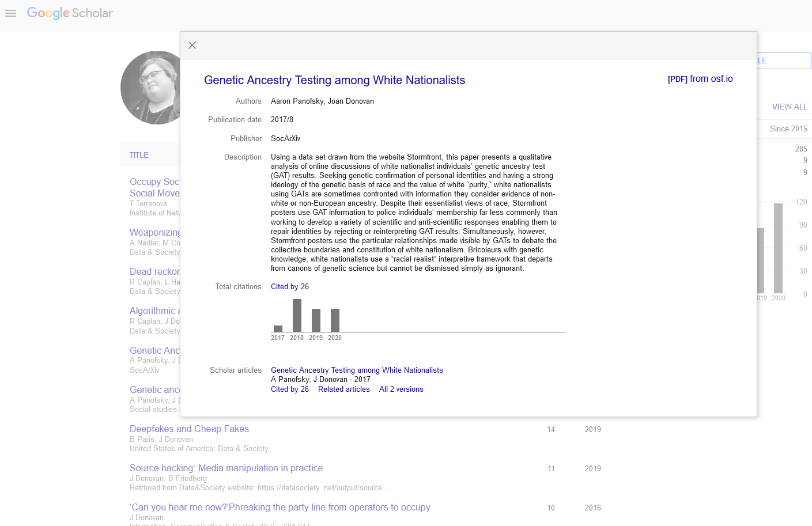Click the year 2016 in the 'Can you hear me now?' row
812x526 pixels.
593,508
